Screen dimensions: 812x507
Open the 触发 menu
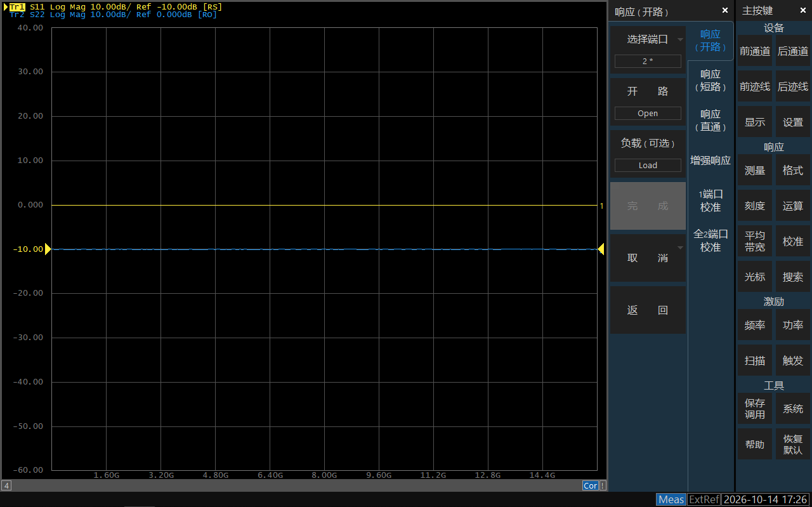coord(793,361)
